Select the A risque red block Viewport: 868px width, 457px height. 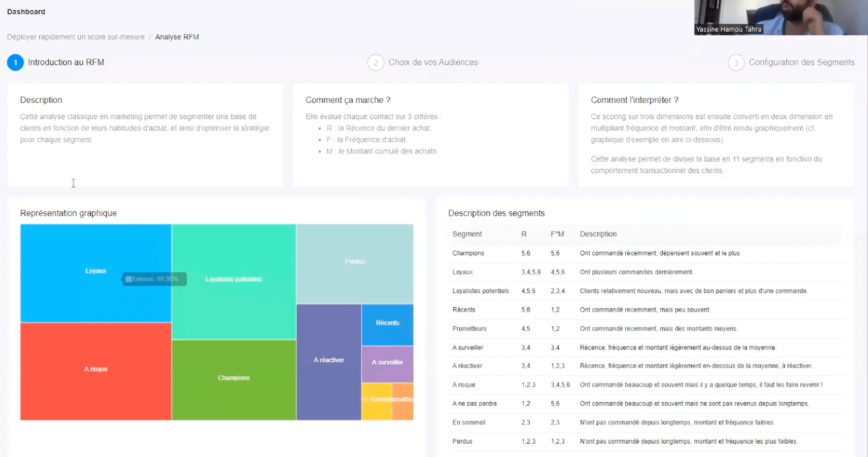[96, 371]
